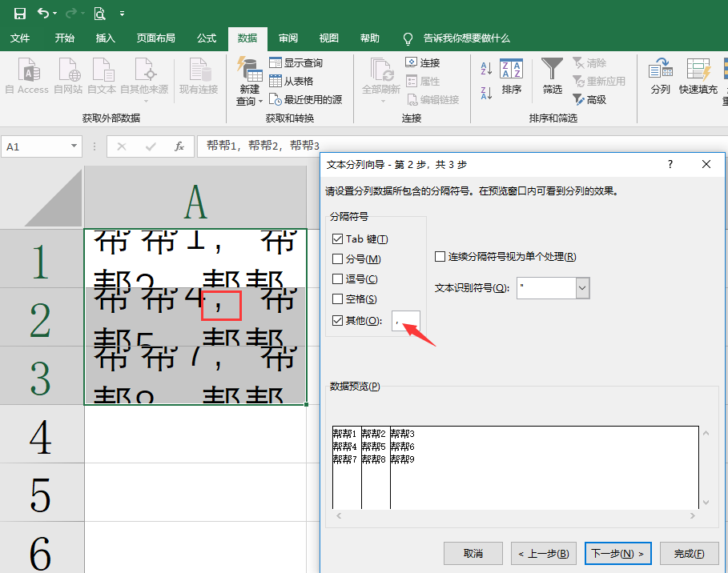
Task: Click the select-all corner triangle
Action: pos(54,198)
